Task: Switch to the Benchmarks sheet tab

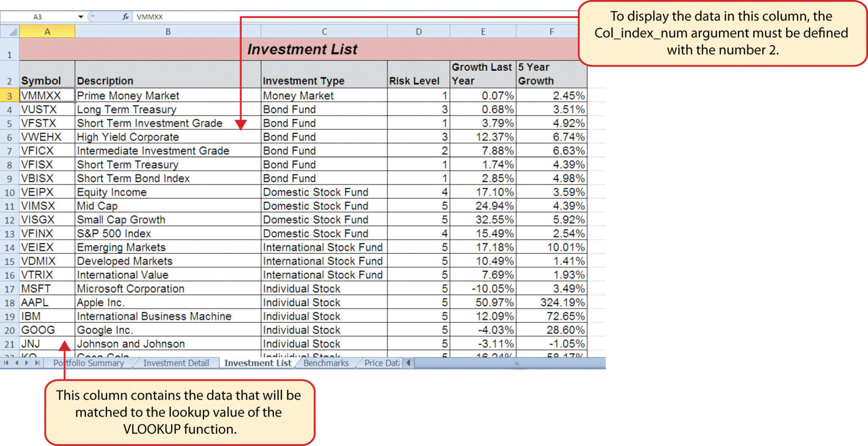Action: pyautogui.click(x=326, y=363)
